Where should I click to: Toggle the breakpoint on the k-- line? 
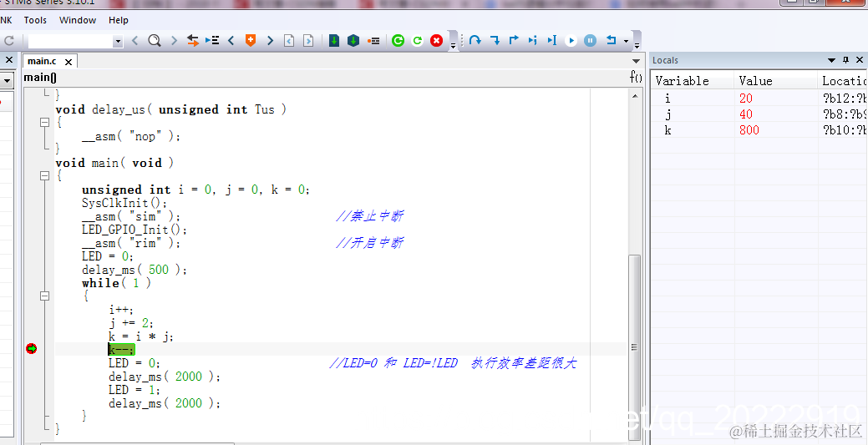click(x=32, y=349)
